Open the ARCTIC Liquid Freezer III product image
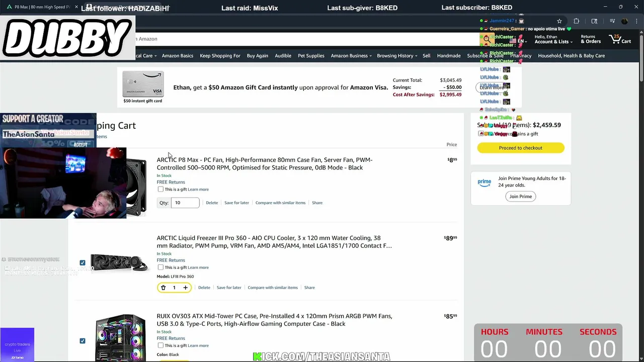Viewport: 644px width, 362px height. (x=119, y=262)
